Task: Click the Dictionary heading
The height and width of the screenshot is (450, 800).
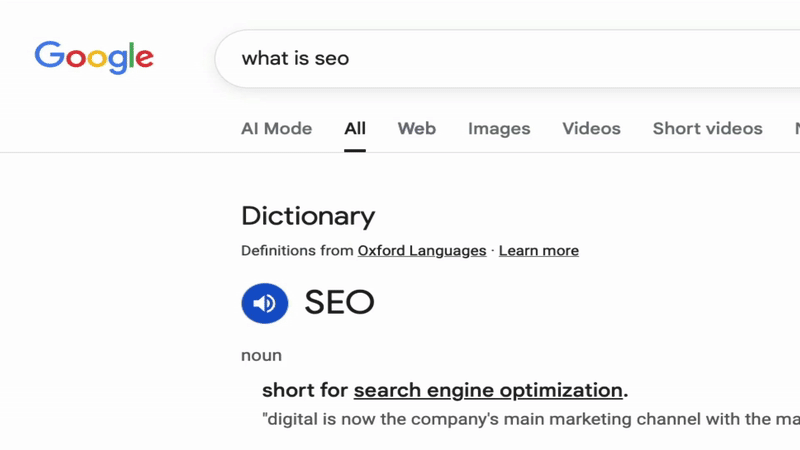Action: pyautogui.click(x=308, y=216)
